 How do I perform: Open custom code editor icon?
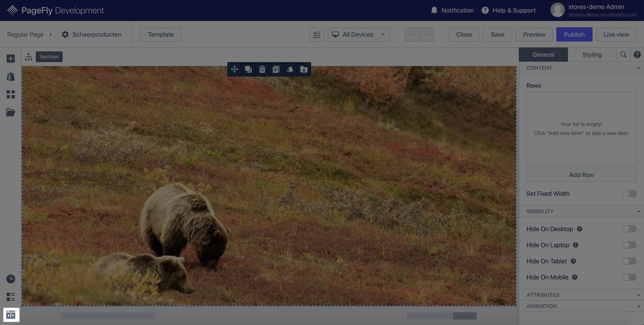coord(11,315)
